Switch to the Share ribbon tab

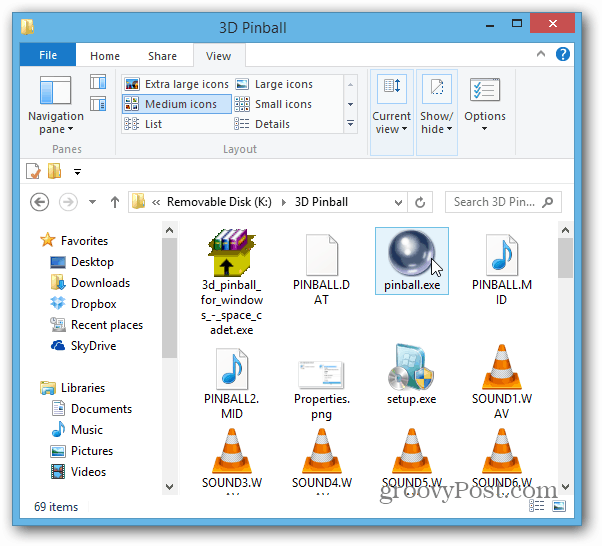click(x=162, y=56)
